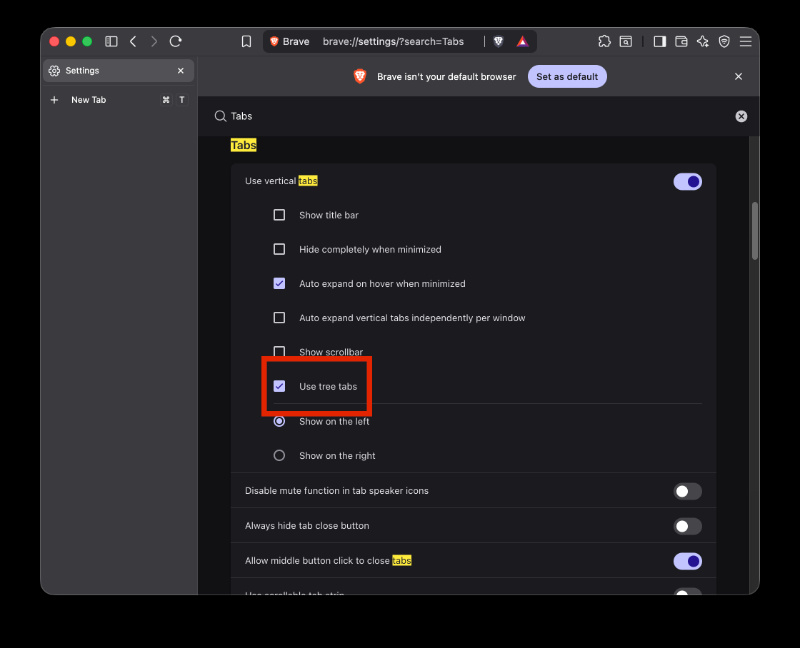Open a New Tab from sidebar
The height and width of the screenshot is (648, 800).
[x=118, y=100]
